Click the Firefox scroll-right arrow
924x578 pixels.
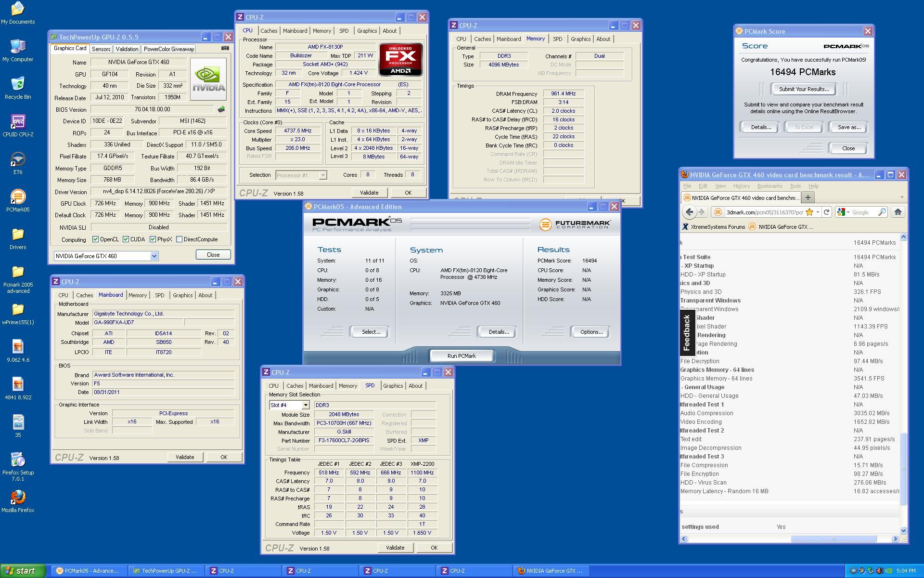895,539
